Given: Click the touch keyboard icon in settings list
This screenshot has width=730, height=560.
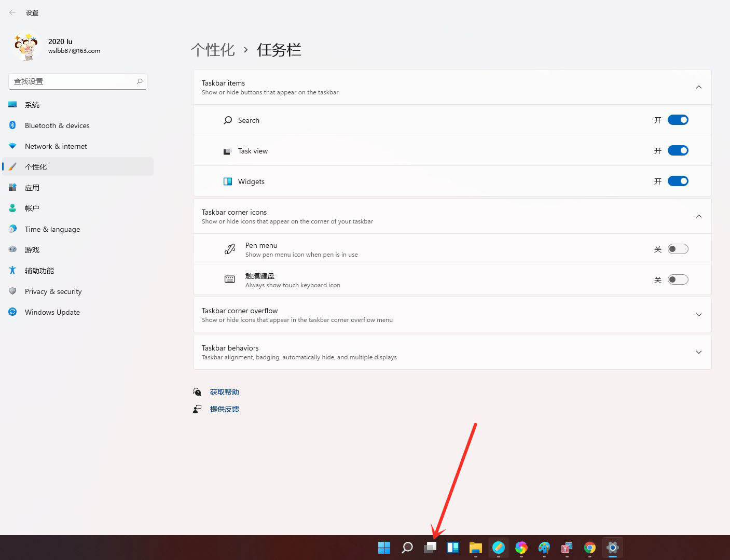Looking at the screenshot, I should [x=229, y=279].
